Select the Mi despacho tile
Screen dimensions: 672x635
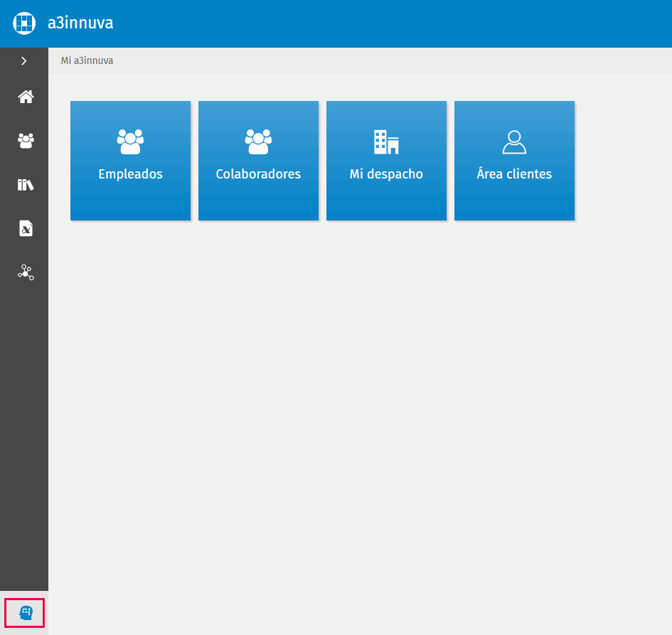(x=386, y=161)
